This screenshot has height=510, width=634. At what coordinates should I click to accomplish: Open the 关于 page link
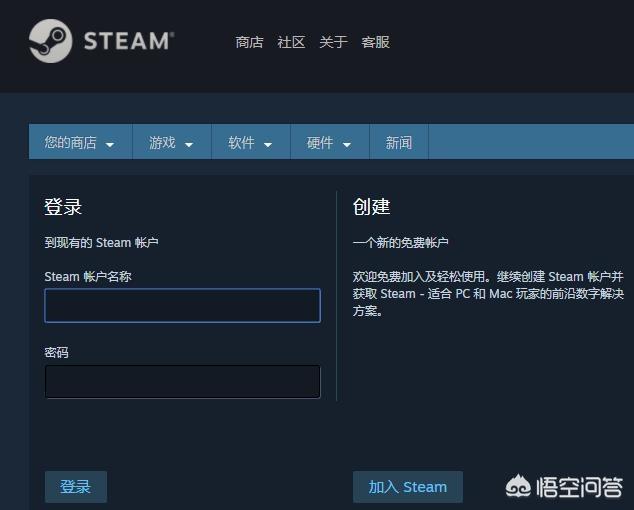[333, 42]
